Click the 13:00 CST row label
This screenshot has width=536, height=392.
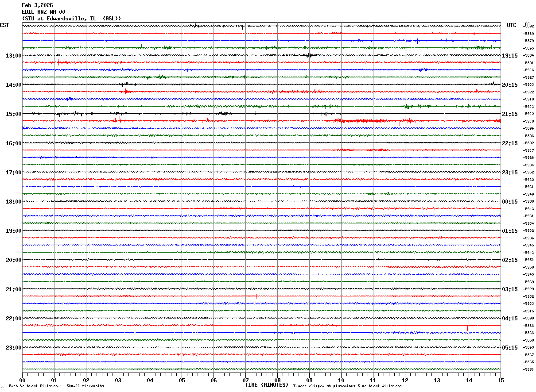coord(13,56)
